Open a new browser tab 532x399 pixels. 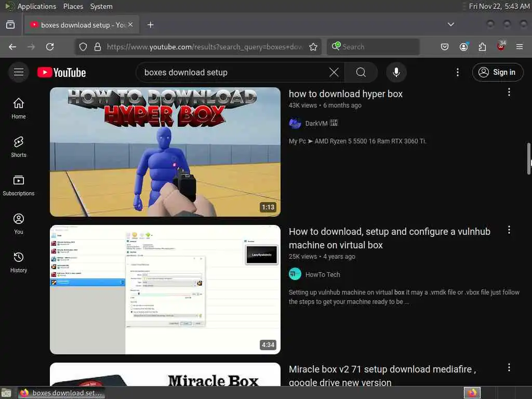tap(151, 25)
